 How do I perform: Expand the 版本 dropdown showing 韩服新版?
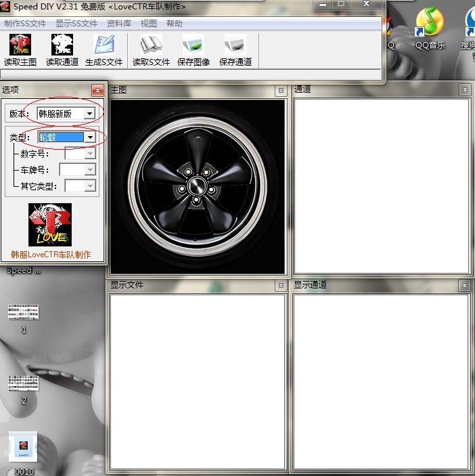(89, 114)
